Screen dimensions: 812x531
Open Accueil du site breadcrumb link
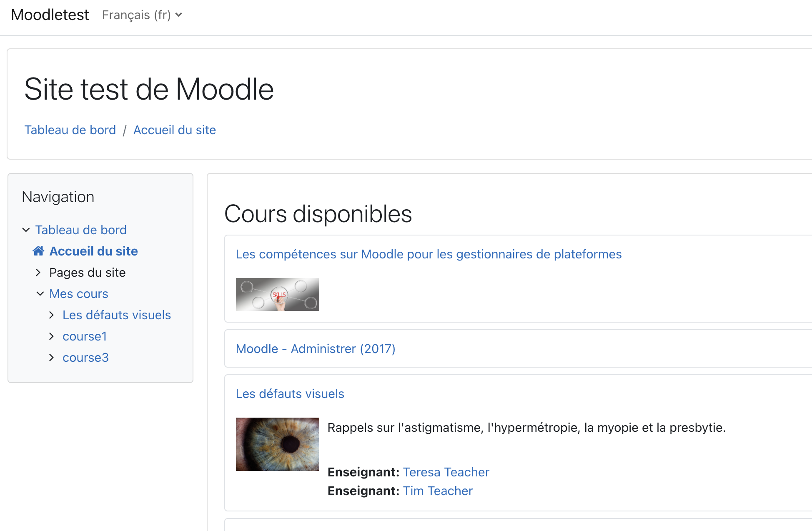pyautogui.click(x=175, y=130)
